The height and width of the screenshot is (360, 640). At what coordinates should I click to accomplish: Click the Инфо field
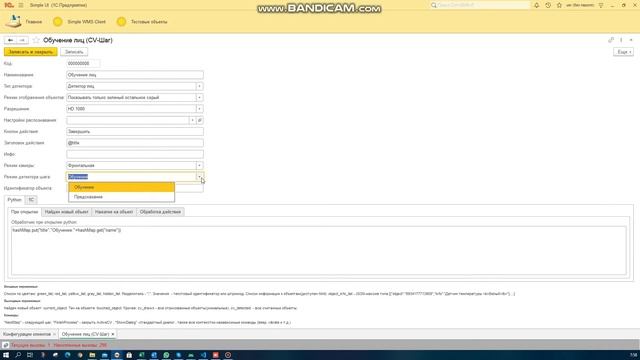pyautogui.click(x=135, y=154)
